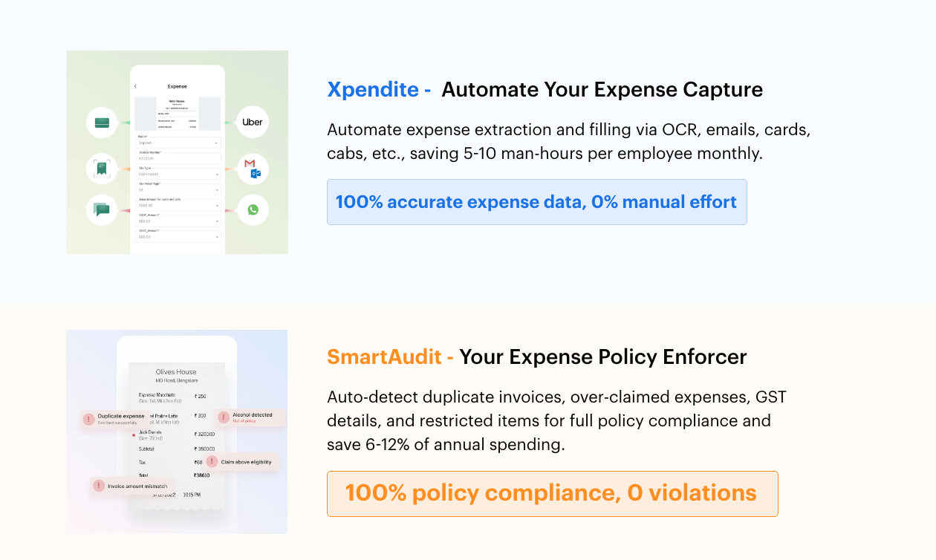This screenshot has height=560, width=936.
Task: Click the Duplicate expense alert icon
Action: point(89,419)
